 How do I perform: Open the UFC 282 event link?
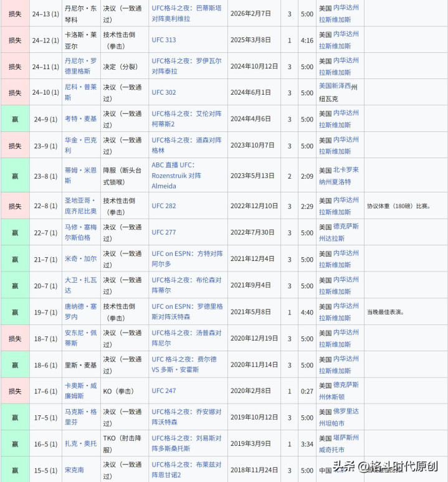(164, 206)
